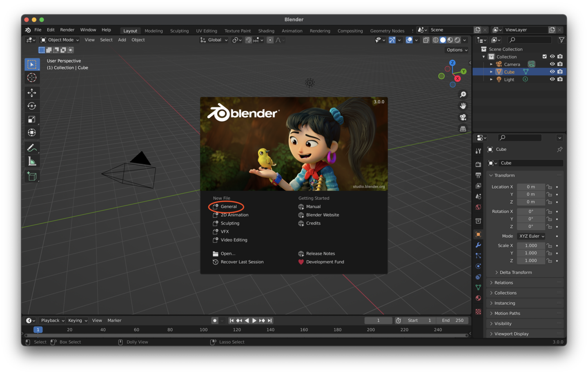
Task: Open the Object Mode dropdown
Action: point(60,40)
